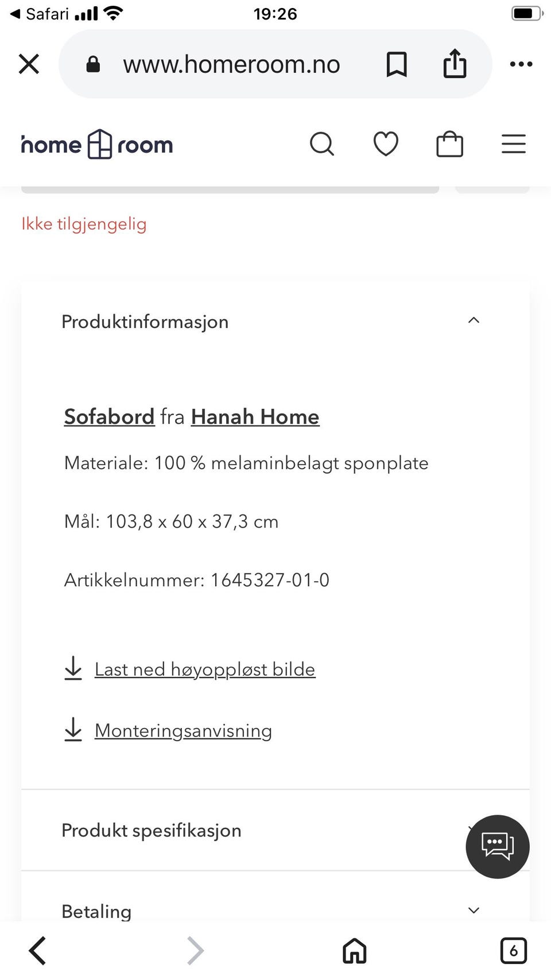551x980 pixels.
Task: Open the three-dot more options menu
Action: [x=521, y=64]
